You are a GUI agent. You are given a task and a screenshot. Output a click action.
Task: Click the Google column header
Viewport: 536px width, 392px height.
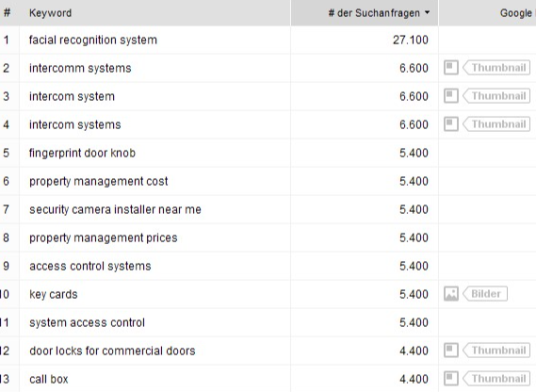click(516, 13)
